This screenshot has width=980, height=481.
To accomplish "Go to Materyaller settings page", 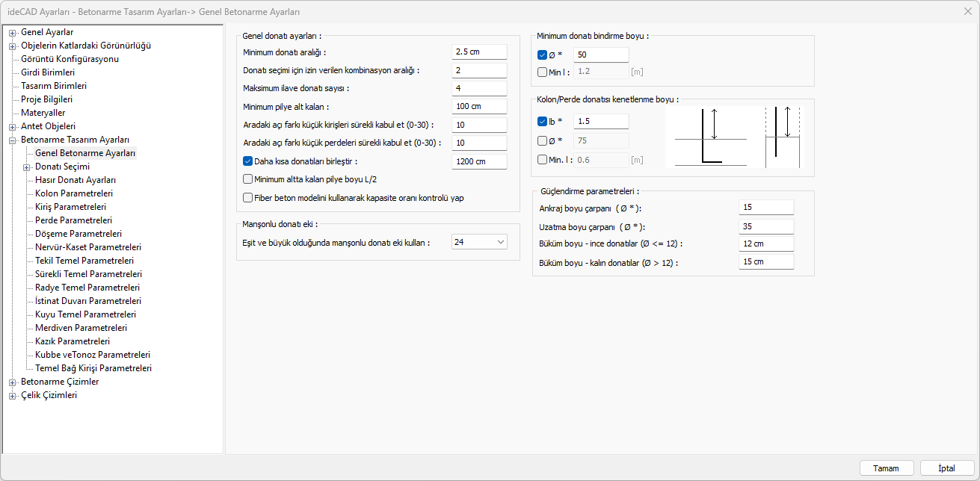I will coord(43,113).
